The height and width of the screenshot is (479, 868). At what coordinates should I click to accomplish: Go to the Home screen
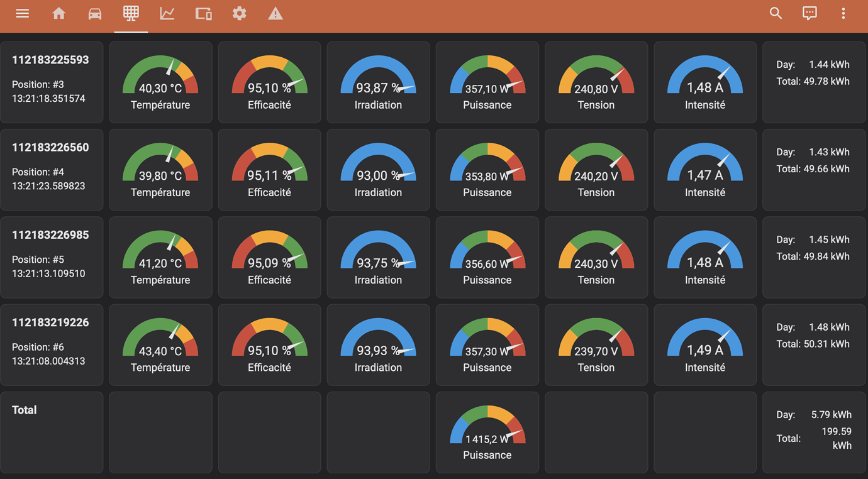click(x=58, y=13)
